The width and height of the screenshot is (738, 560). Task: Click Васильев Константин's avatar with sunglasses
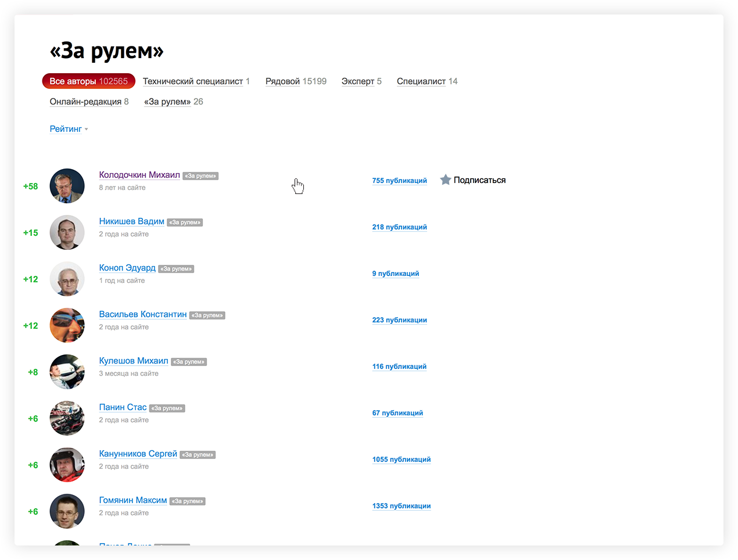(67, 325)
